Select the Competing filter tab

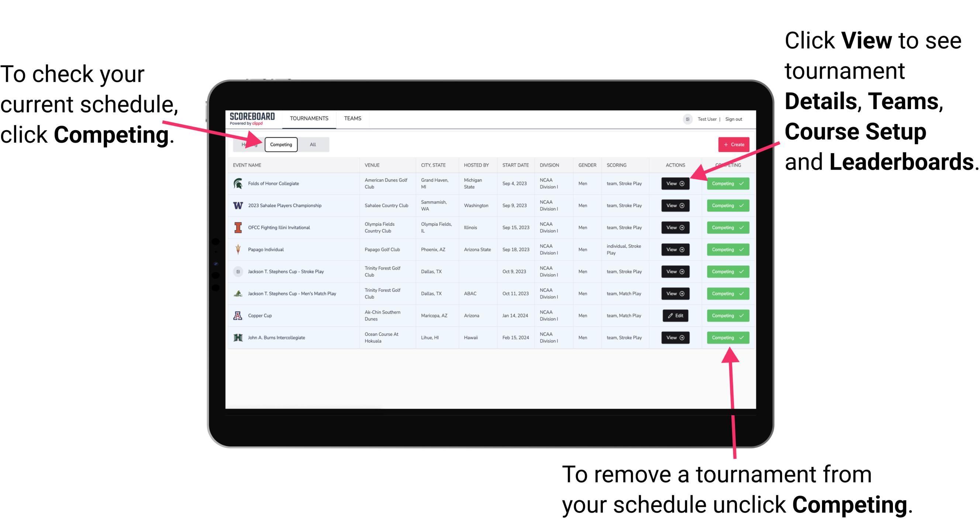tap(280, 144)
